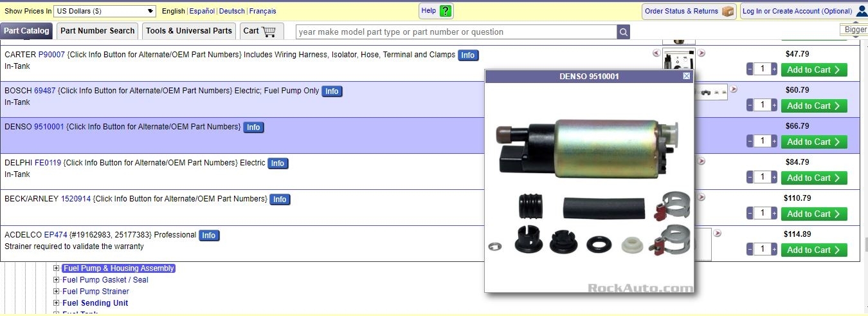
Task: Open Info for BOSCH 69487
Action: tap(332, 91)
